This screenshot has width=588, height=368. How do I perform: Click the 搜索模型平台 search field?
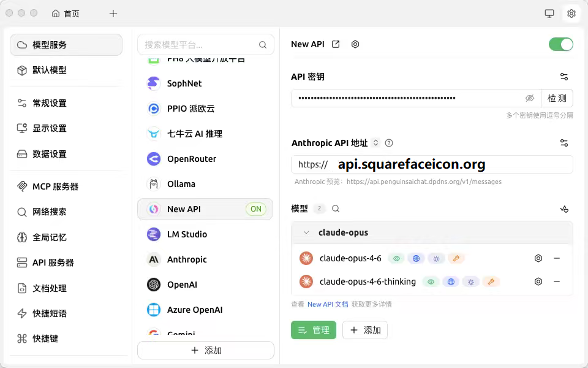[x=199, y=45]
